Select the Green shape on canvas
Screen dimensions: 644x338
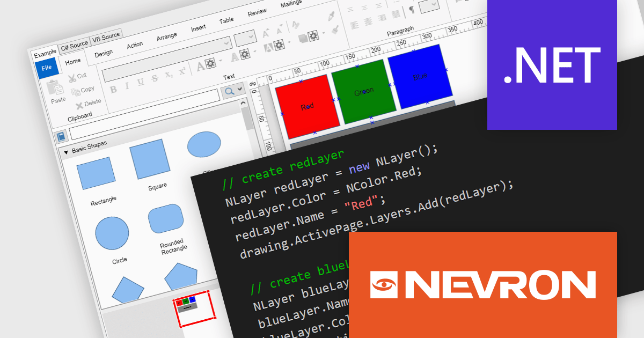[x=364, y=92]
